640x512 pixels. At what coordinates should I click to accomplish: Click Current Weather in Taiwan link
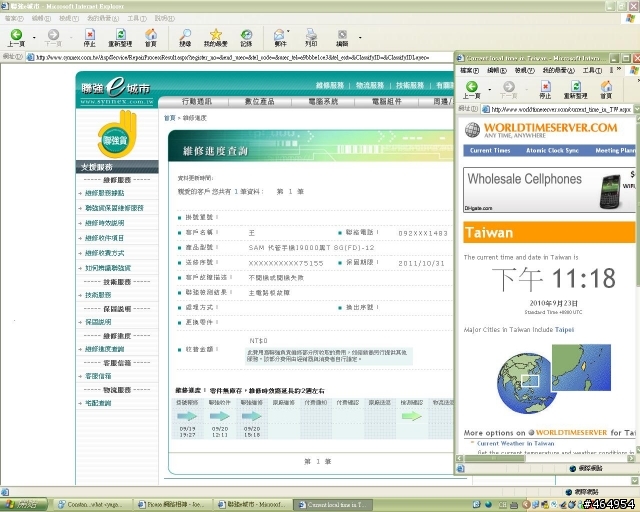[515, 443]
